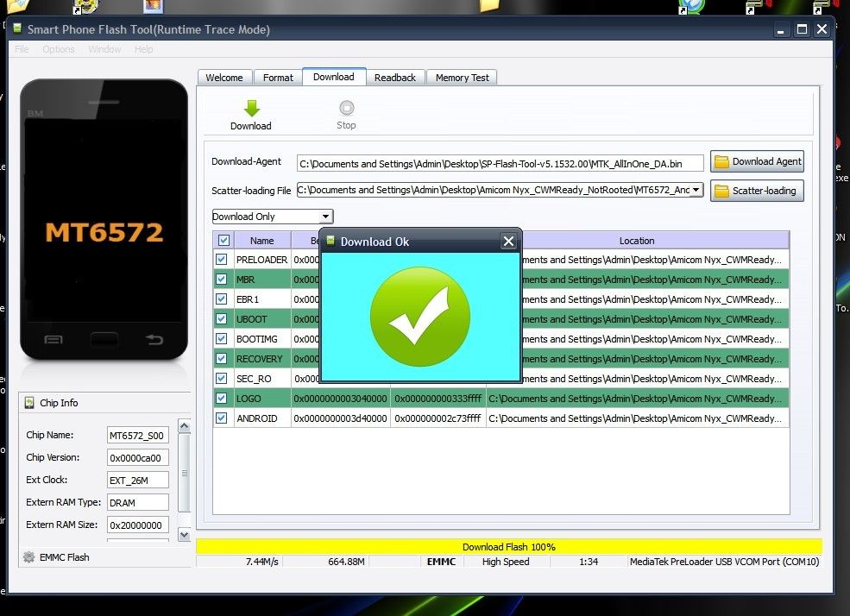Open the Memory Test tab
Viewport: 850px width, 616px height.
462,78
